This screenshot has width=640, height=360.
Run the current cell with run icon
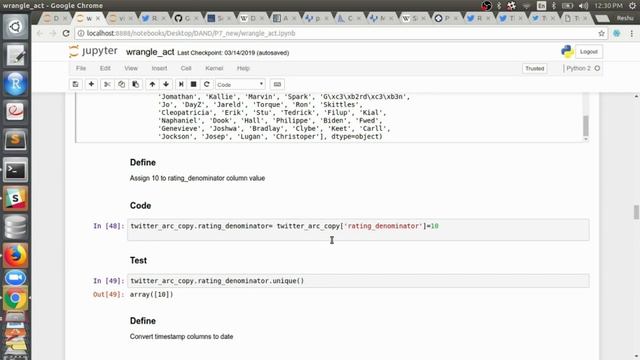coord(181,84)
